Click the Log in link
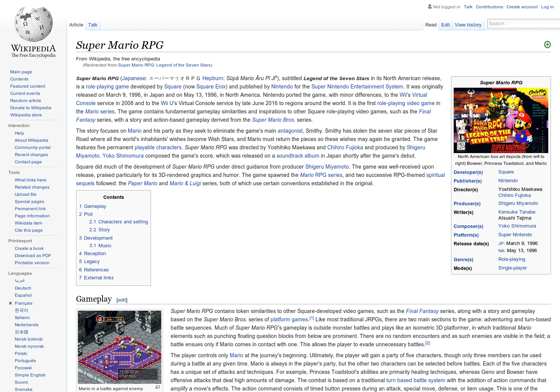This screenshot has height=392, width=560. tap(547, 7)
